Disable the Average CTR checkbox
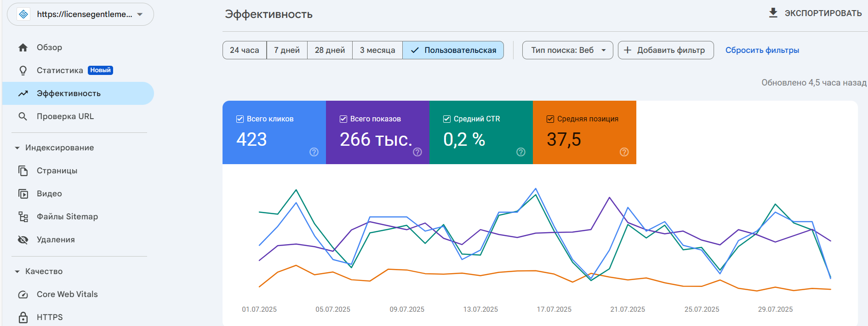 [x=447, y=119]
